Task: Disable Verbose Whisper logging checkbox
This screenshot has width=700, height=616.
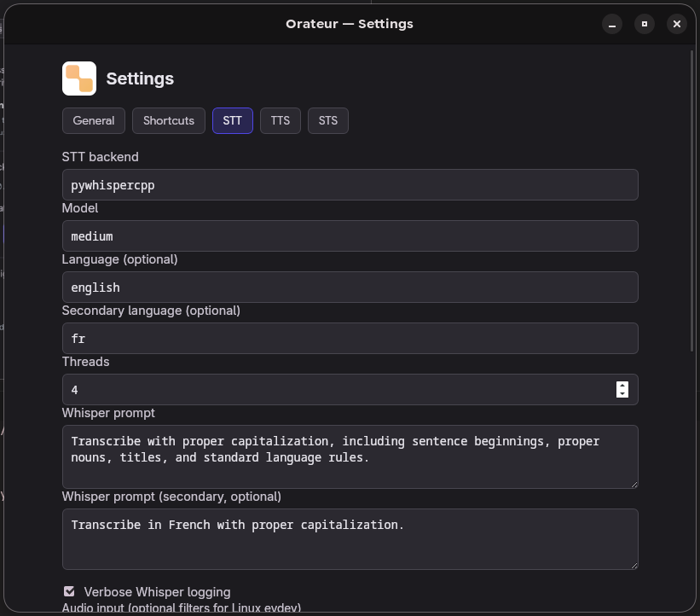Action: [x=69, y=591]
